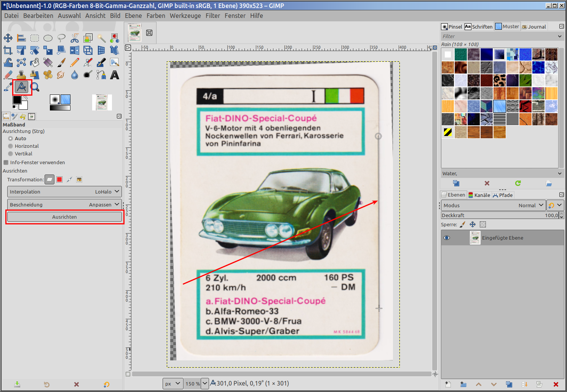Image resolution: width=567 pixels, height=392 pixels.
Task: Select the Pencil tool
Action: tap(75, 62)
